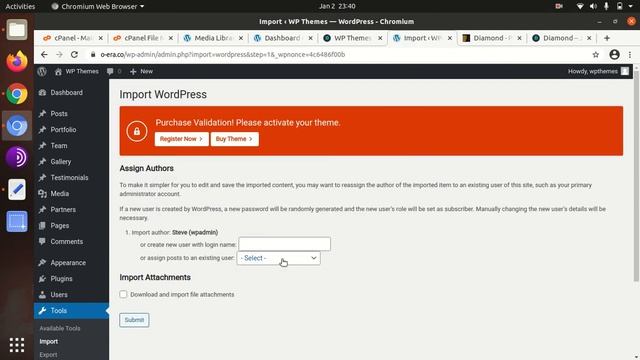Focus the new user login name field
The image size is (640, 360).
click(284, 244)
